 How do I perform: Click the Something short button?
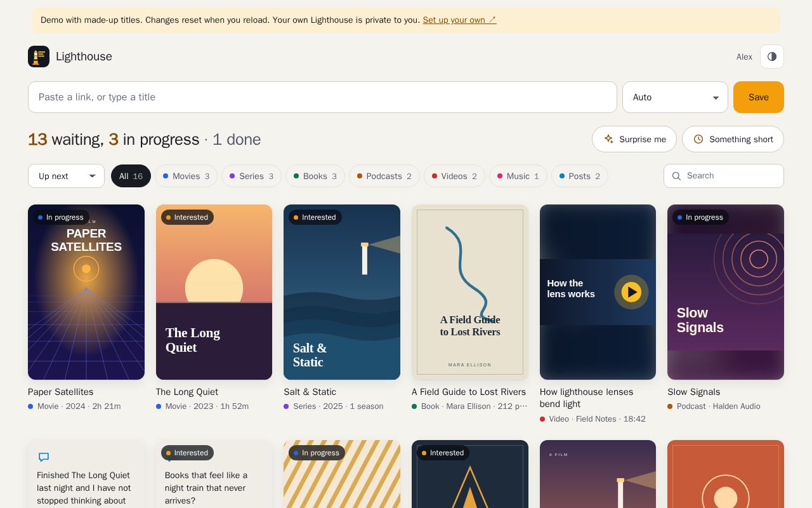pyautogui.click(x=733, y=139)
